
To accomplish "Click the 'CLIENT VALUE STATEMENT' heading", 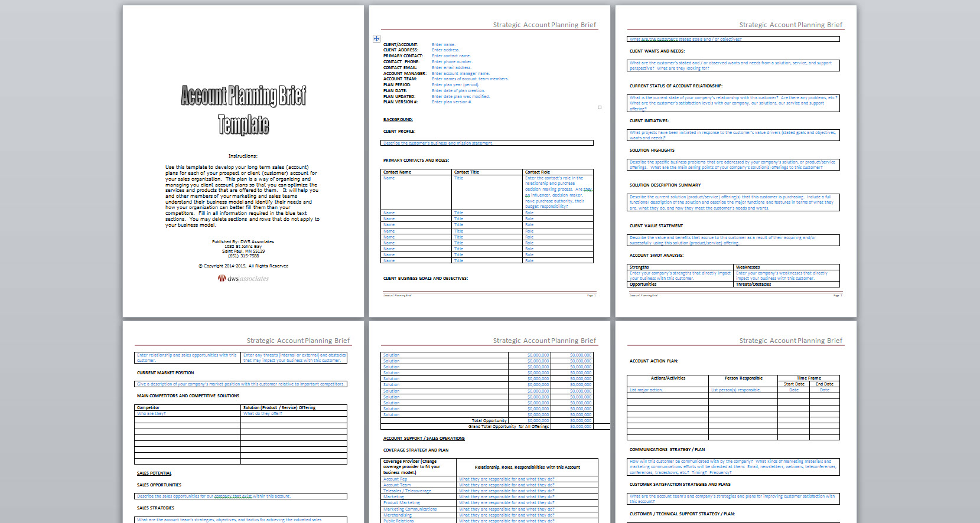I will pyautogui.click(x=656, y=226).
